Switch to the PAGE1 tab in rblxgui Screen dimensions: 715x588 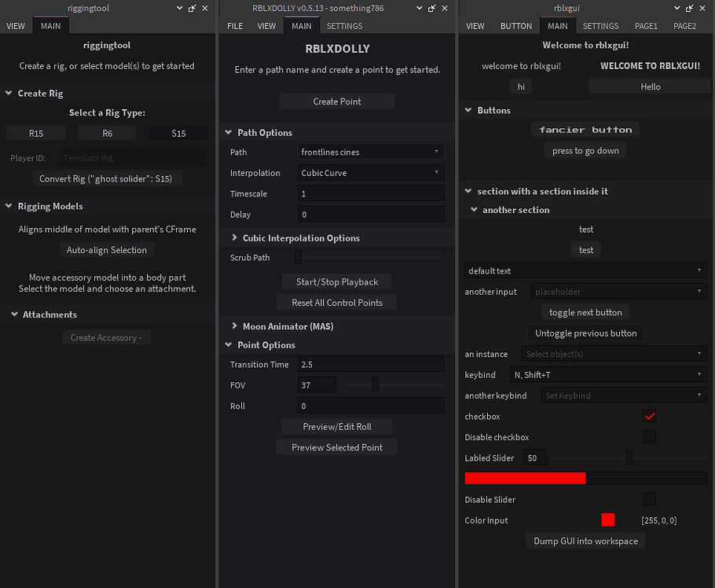tap(646, 25)
